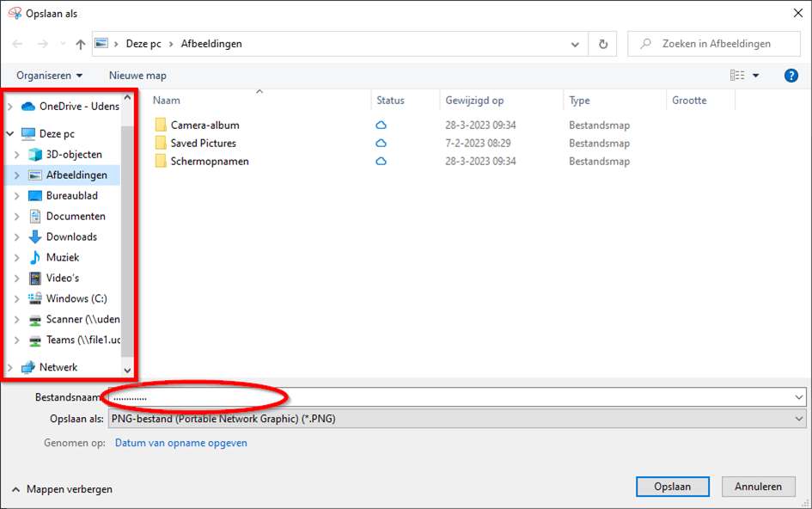Open the Opslaan als file type dropdown
812x509 pixels.
click(x=455, y=420)
